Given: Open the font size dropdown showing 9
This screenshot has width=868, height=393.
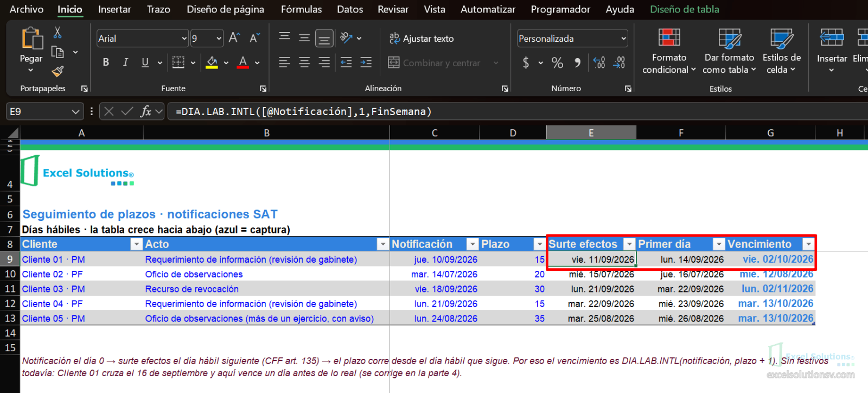Looking at the screenshot, I should click(x=219, y=38).
